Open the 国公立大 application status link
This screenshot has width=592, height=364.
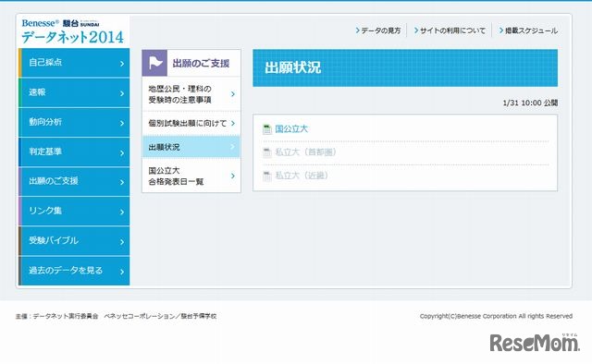click(x=291, y=129)
